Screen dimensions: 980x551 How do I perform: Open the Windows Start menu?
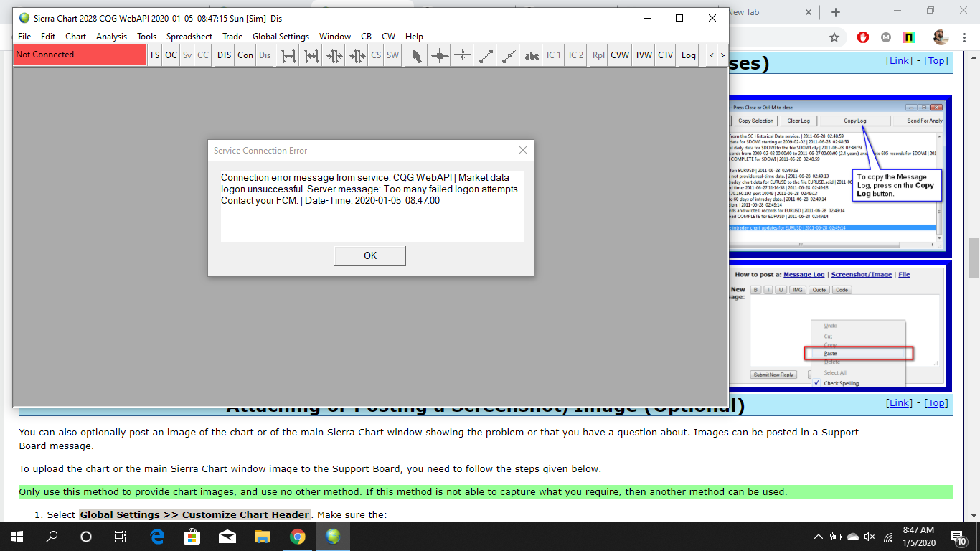tap(17, 537)
